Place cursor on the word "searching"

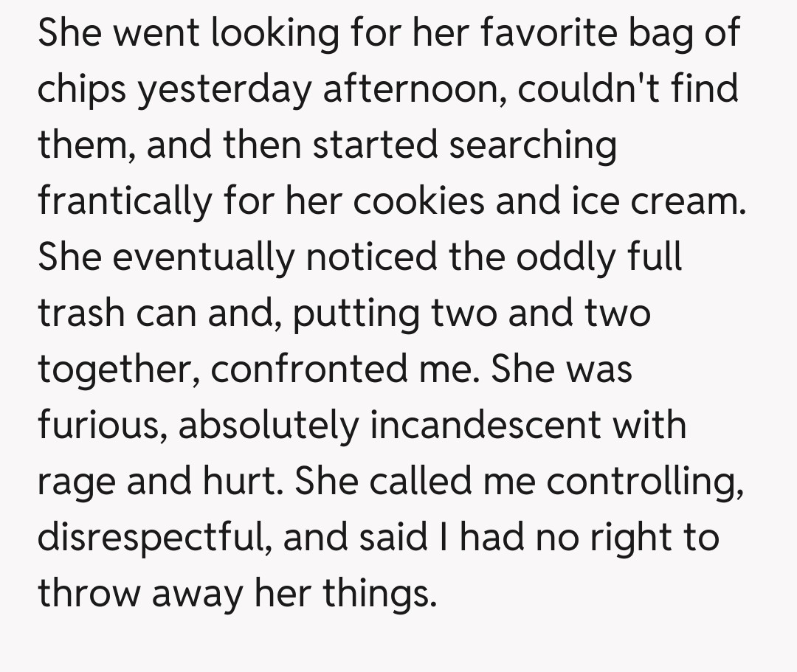(532, 145)
